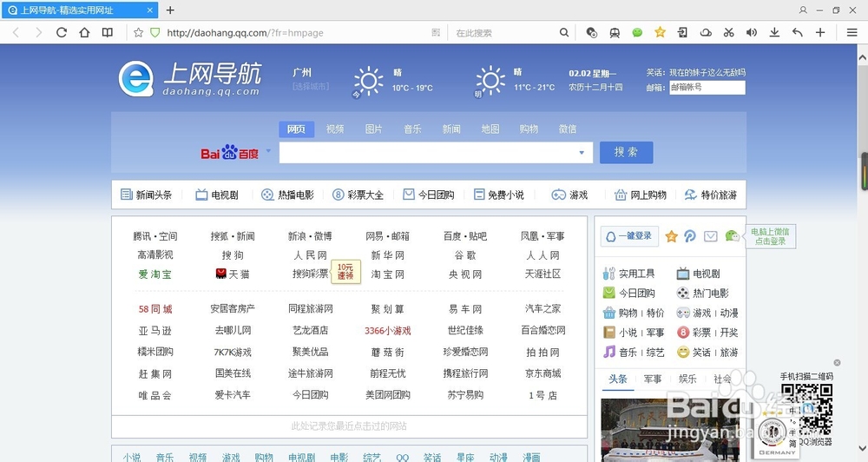Viewport: 868px width, 462px height.
Task: Switch to the 娱乐 news tab
Action: coord(687,379)
